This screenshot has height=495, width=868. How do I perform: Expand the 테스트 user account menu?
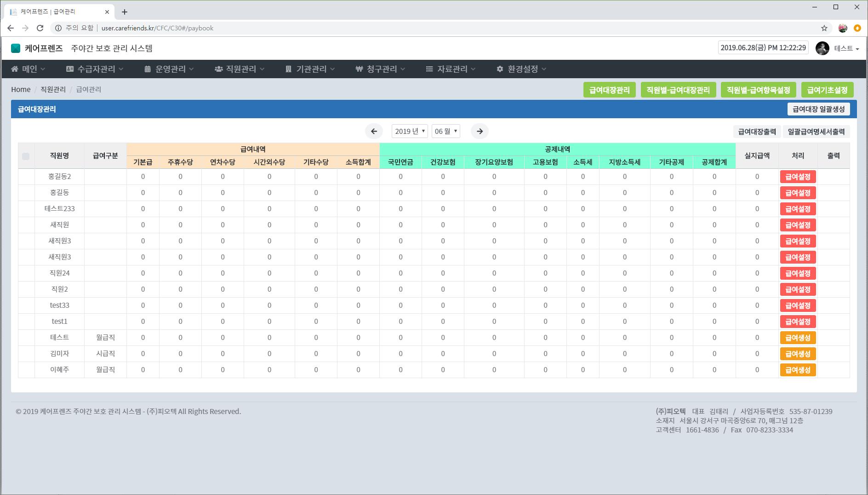tap(846, 48)
